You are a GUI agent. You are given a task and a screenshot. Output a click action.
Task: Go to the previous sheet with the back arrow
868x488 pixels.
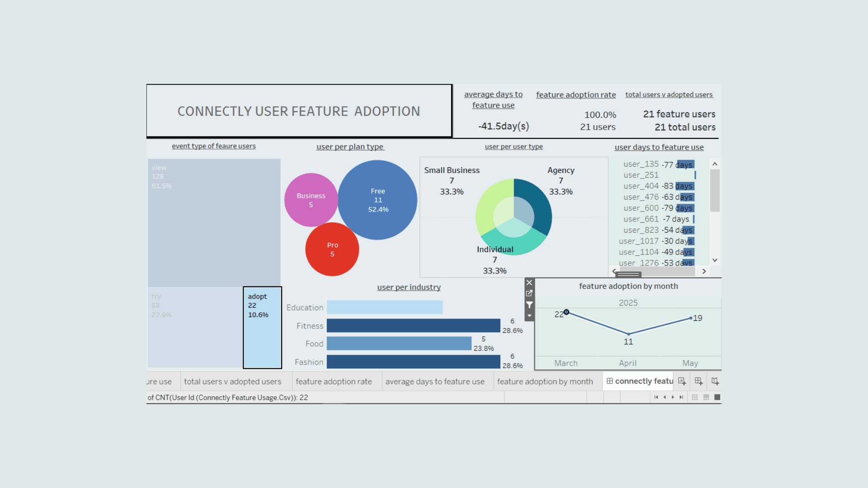coord(665,397)
